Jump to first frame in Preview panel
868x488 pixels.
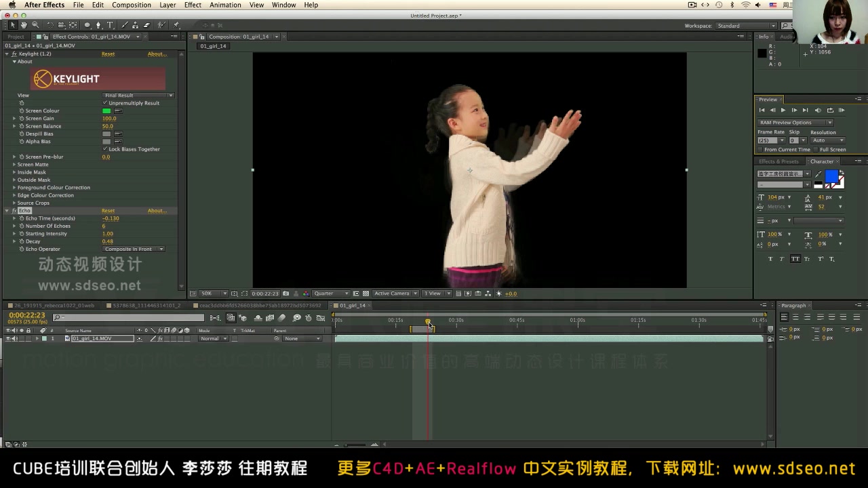tap(762, 110)
